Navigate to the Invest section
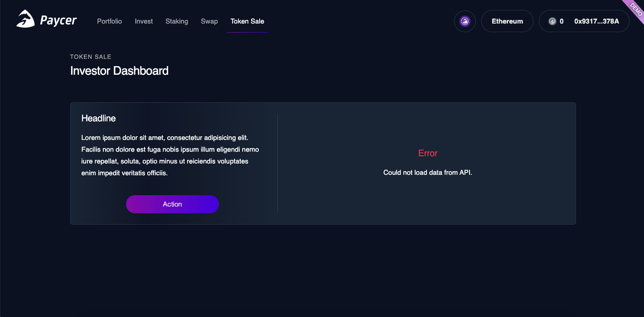644x317 pixels. [x=144, y=21]
